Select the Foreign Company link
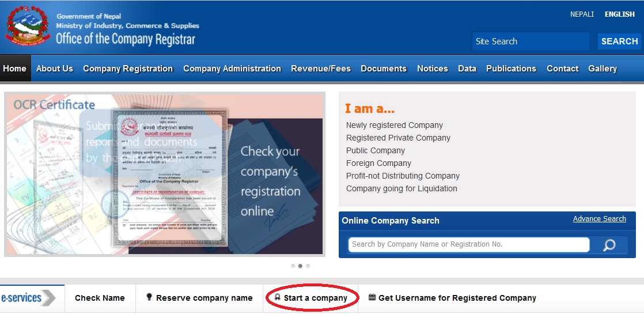Viewport: 644px width, 314px height. 378,163
